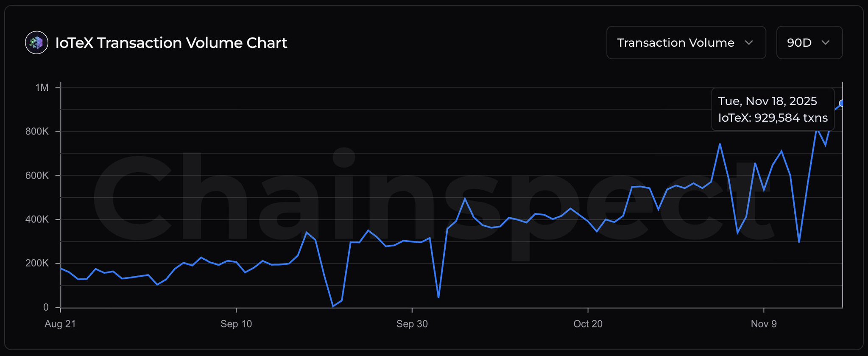Click the 400K y-axis label
This screenshot has height=356, width=868.
(x=37, y=219)
